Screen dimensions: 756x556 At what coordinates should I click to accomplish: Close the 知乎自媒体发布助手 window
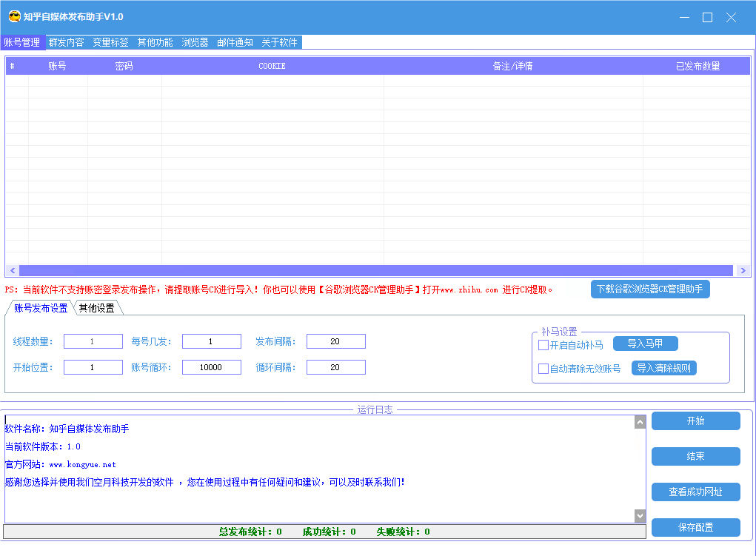(731, 17)
